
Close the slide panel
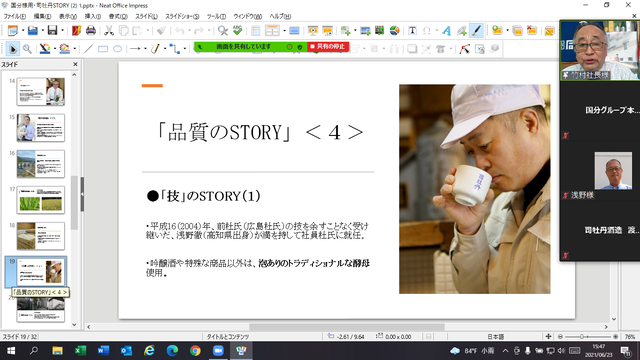pos(75,64)
